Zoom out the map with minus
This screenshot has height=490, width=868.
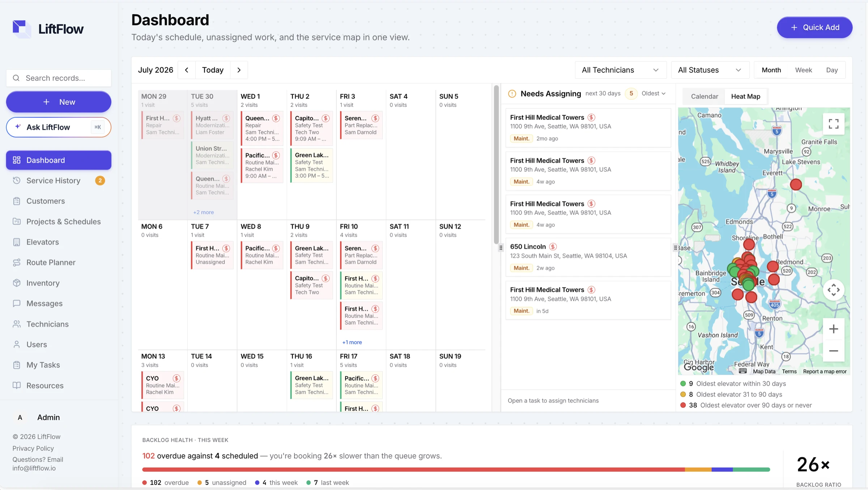834,351
